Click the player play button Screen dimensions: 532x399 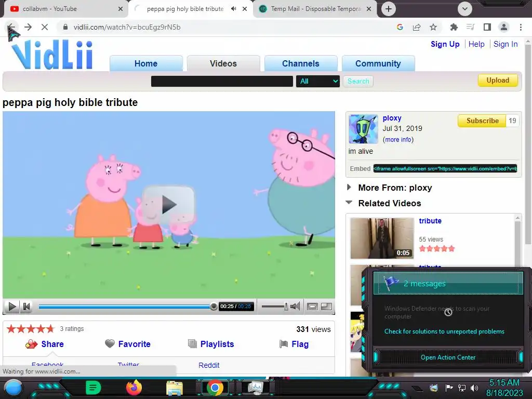(12, 307)
